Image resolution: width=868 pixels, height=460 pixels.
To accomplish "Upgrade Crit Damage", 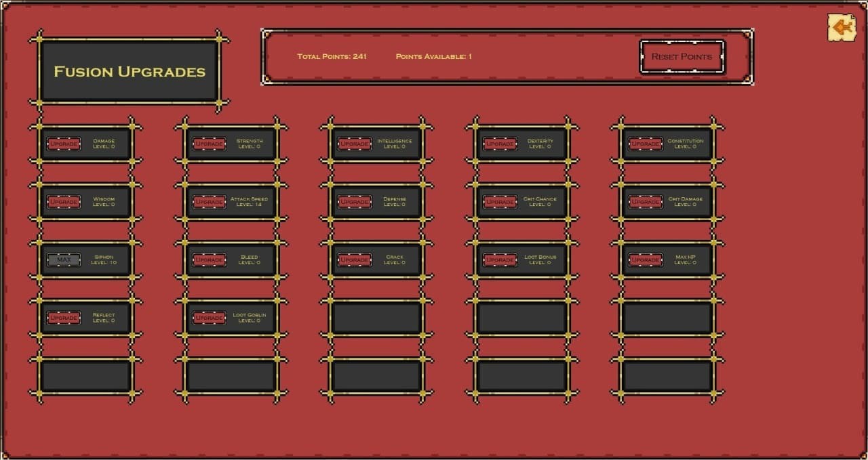I will tap(645, 201).
